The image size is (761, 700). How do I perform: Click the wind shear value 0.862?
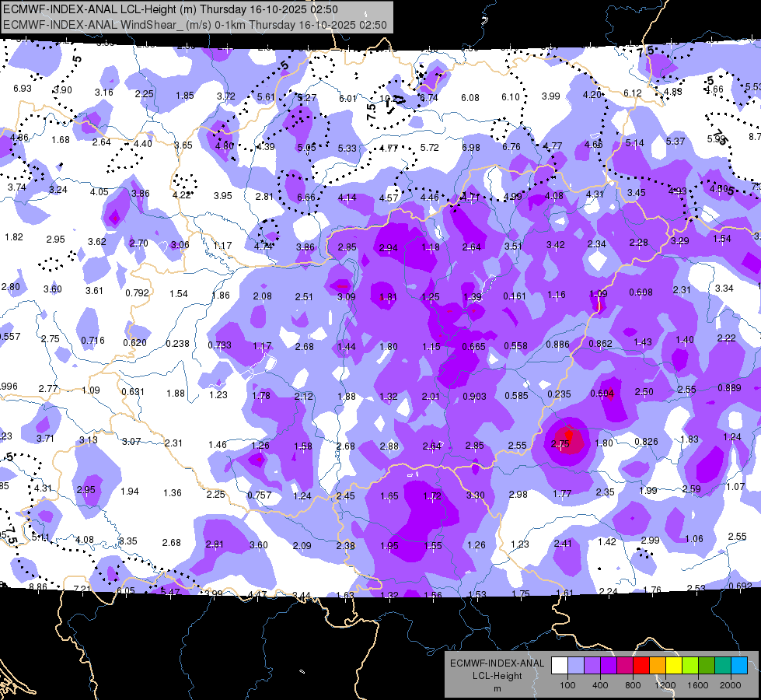coord(600,344)
